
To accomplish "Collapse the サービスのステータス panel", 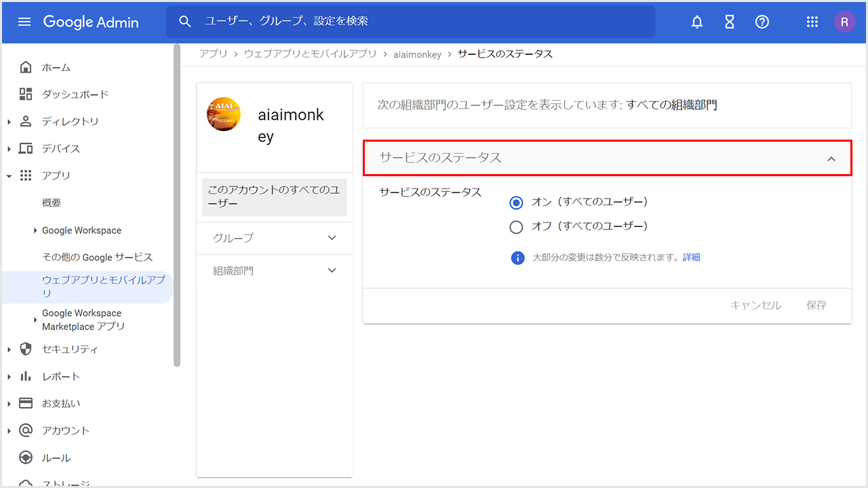I will pos(831,159).
